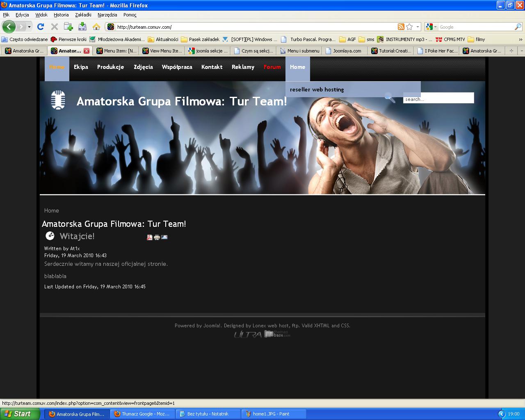Open the Plik menu
Viewport: 525px width, 420px height.
coord(6,15)
